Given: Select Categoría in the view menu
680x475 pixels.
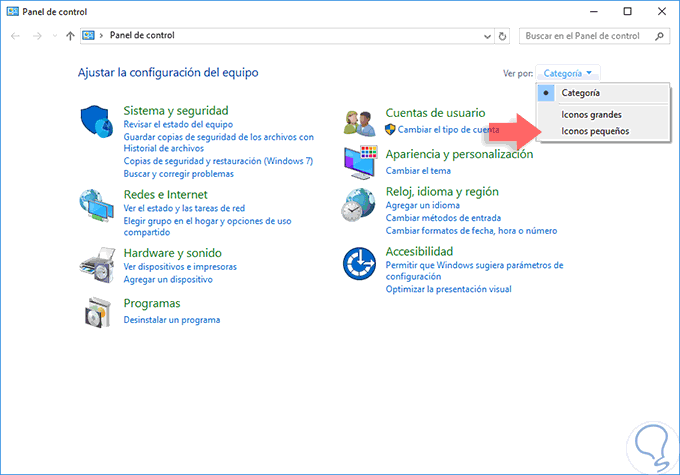Looking at the screenshot, I should 603,93.
